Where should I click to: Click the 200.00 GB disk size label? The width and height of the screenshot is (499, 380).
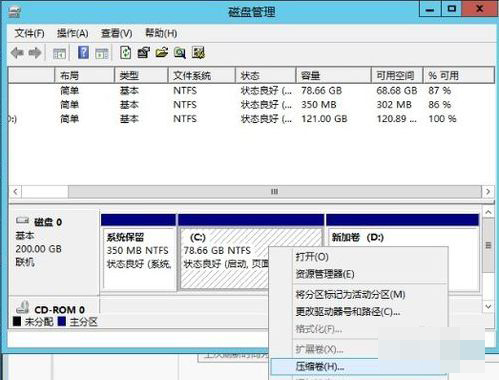point(38,249)
